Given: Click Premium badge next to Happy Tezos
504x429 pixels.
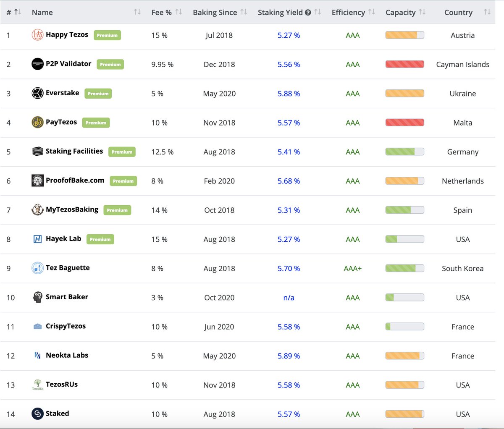Looking at the screenshot, I should coord(107,35).
